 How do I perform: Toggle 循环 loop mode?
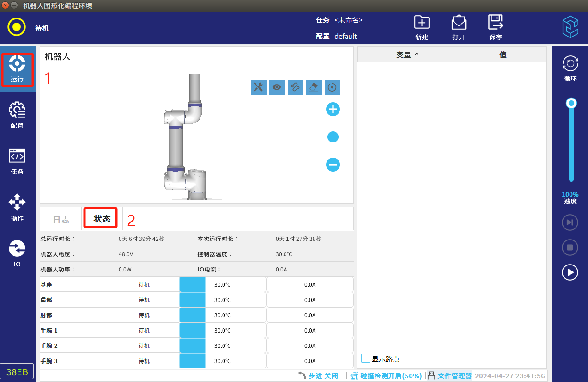tap(570, 68)
